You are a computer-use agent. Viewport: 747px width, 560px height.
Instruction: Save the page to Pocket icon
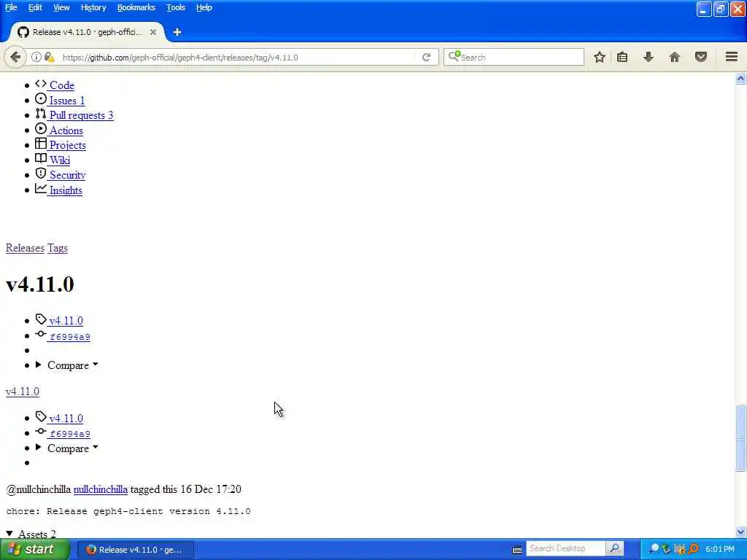tap(701, 57)
